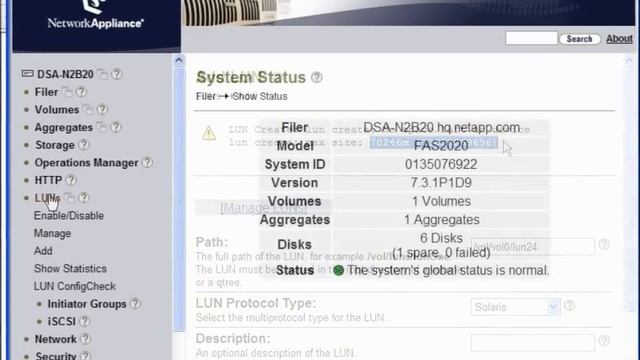This screenshot has width=640, height=360.
Task: Open help icon next to Security
Action: (85, 356)
